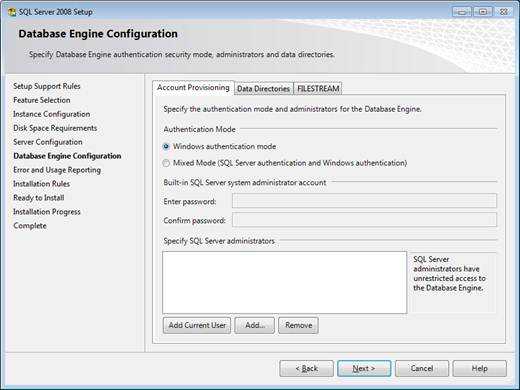The image size is (520, 390).
Task: Open the Data Directories tab
Action: click(263, 89)
